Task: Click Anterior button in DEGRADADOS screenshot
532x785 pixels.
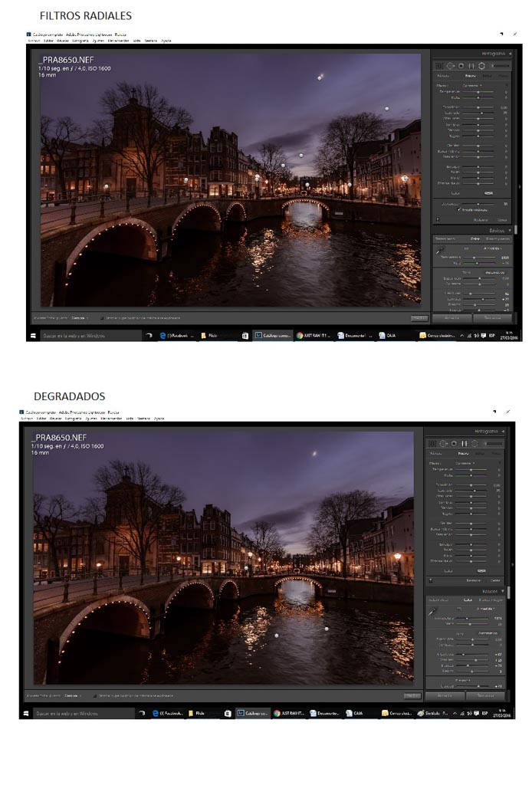Action: (445, 695)
